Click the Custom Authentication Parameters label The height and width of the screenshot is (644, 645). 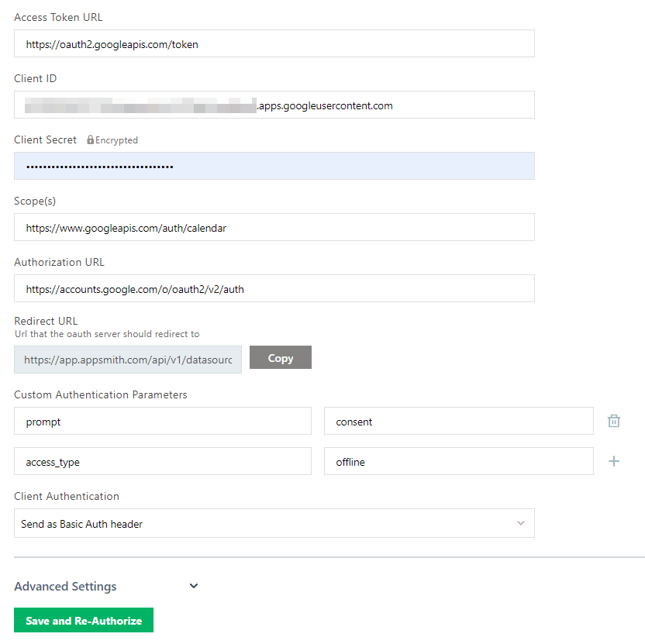[101, 394]
